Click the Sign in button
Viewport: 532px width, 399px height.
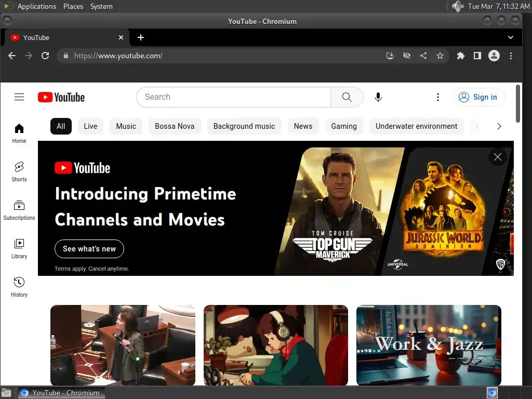click(x=478, y=97)
